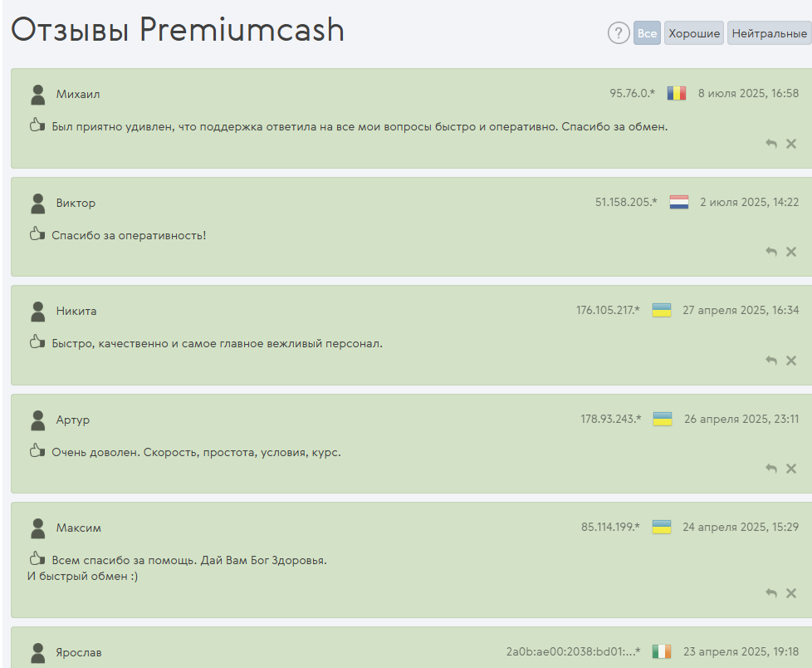Click the reviewer name "Михаил"

tap(78, 95)
